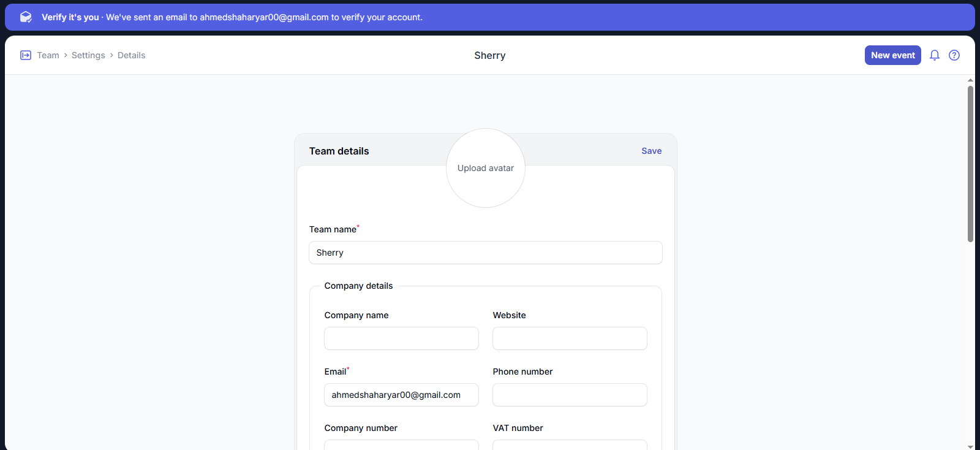Click the sidebar expand icon beside Team
The width and height of the screenshot is (980, 450).
coord(26,55)
